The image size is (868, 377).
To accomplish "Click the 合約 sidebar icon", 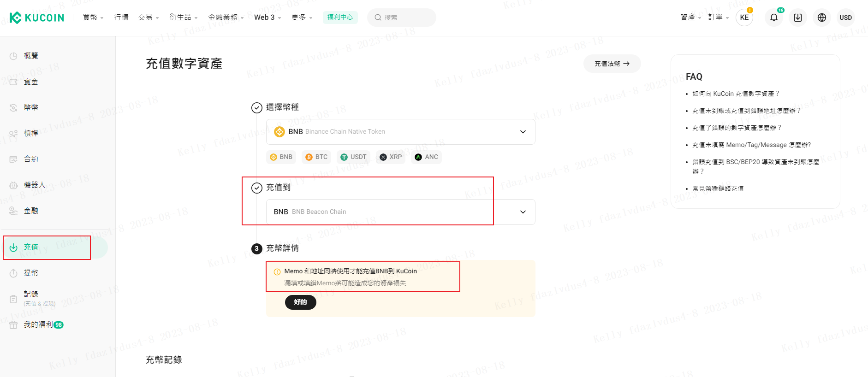I will [13, 159].
